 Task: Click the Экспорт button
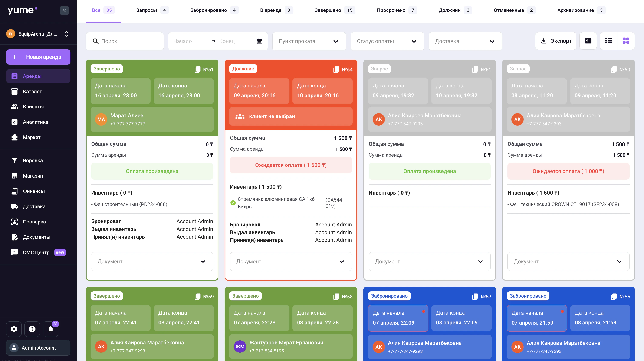[556, 41]
